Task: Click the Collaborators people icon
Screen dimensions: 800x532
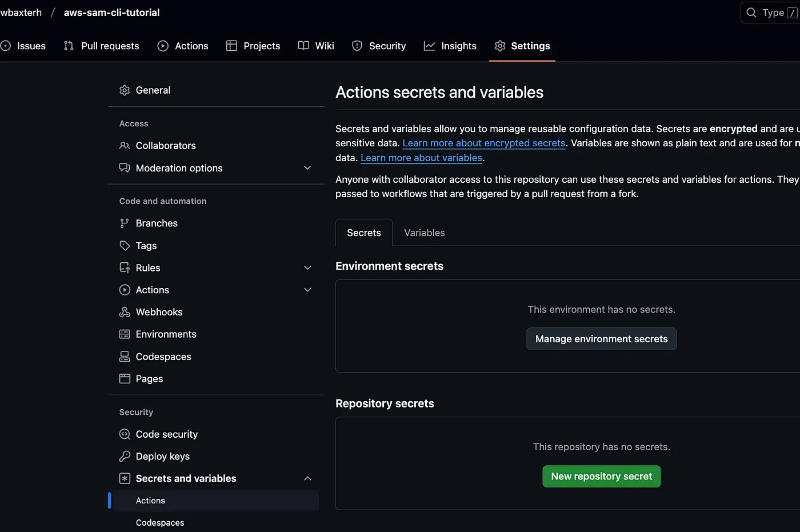Action: [125, 146]
